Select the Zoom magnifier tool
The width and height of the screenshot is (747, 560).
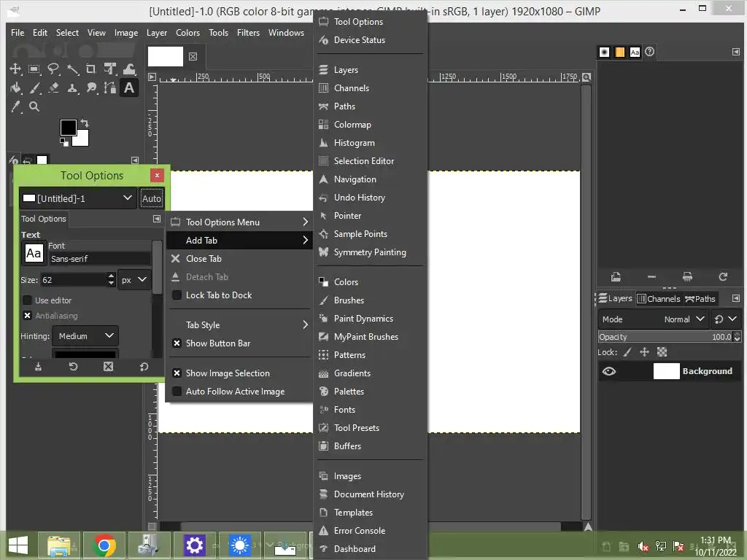tap(34, 106)
